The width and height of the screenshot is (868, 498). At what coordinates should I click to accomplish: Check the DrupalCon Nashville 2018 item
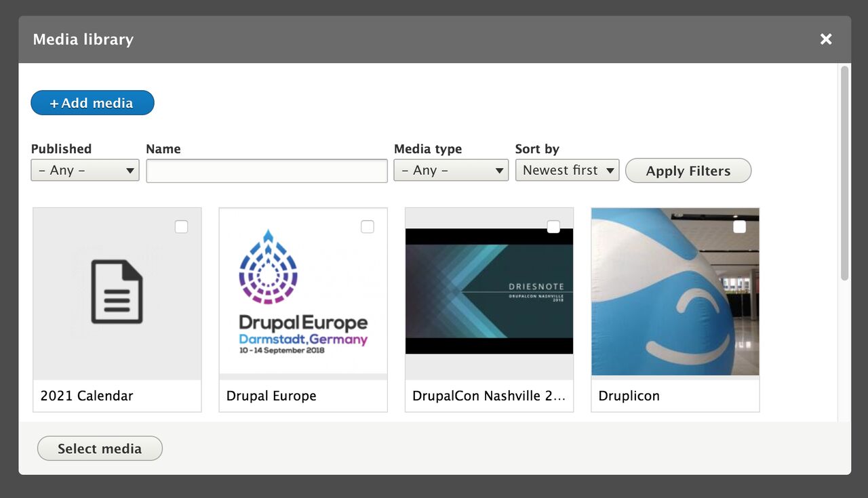[x=553, y=226]
